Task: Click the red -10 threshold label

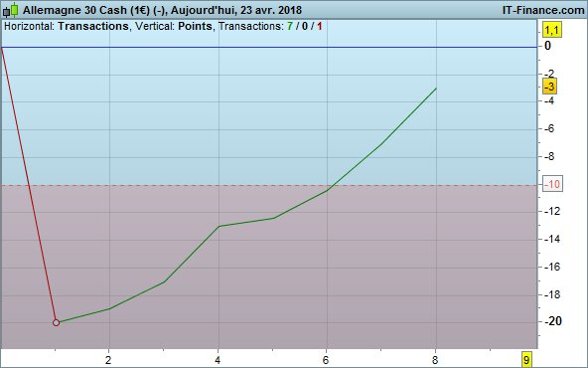Action: [x=552, y=184]
